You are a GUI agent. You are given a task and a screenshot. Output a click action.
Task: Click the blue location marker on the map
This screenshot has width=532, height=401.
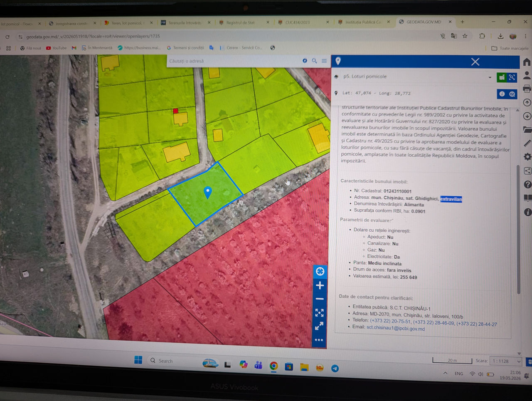coord(208,192)
